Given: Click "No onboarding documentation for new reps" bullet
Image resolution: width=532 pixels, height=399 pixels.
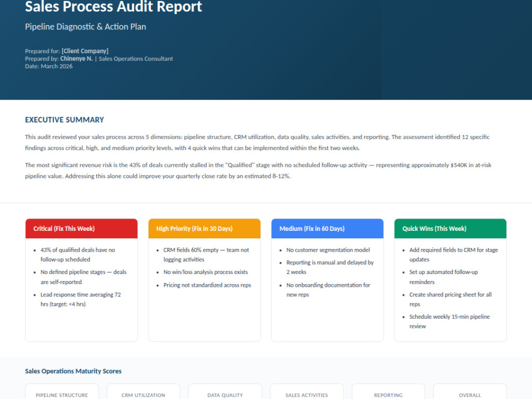Looking at the screenshot, I should (328, 290).
